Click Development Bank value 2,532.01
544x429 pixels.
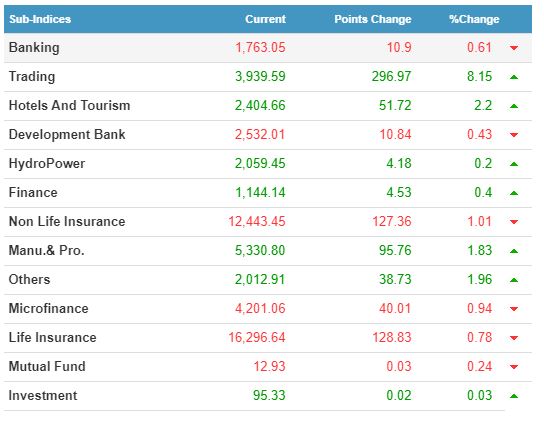(x=260, y=135)
